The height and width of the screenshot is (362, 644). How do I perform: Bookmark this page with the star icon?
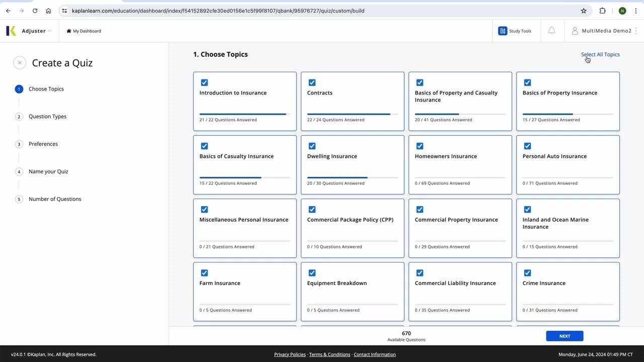pyautogui.click(x=584, y=11)
